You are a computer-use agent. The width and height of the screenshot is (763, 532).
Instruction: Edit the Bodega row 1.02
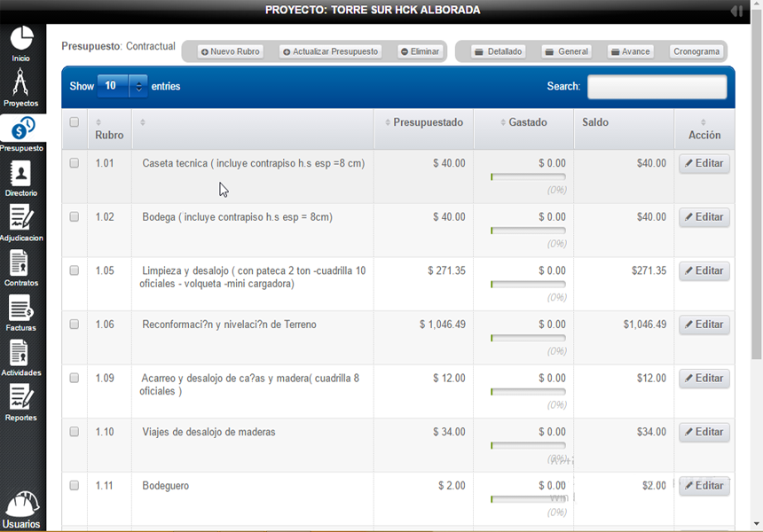pos(704,217)
